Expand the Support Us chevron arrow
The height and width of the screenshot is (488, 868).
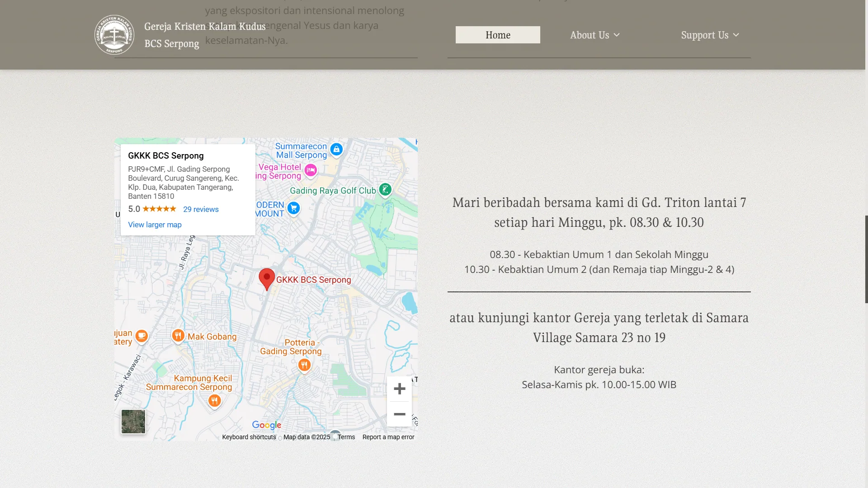(736, 35)
